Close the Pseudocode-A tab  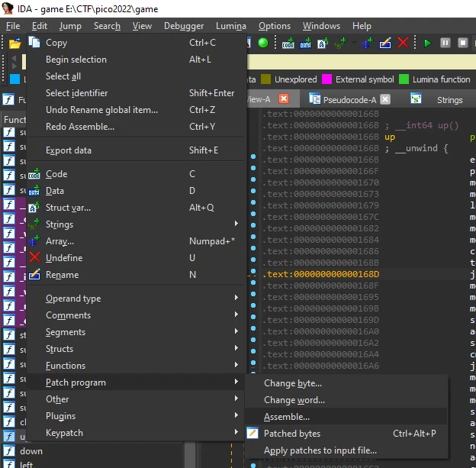click(x=385, y=99)
